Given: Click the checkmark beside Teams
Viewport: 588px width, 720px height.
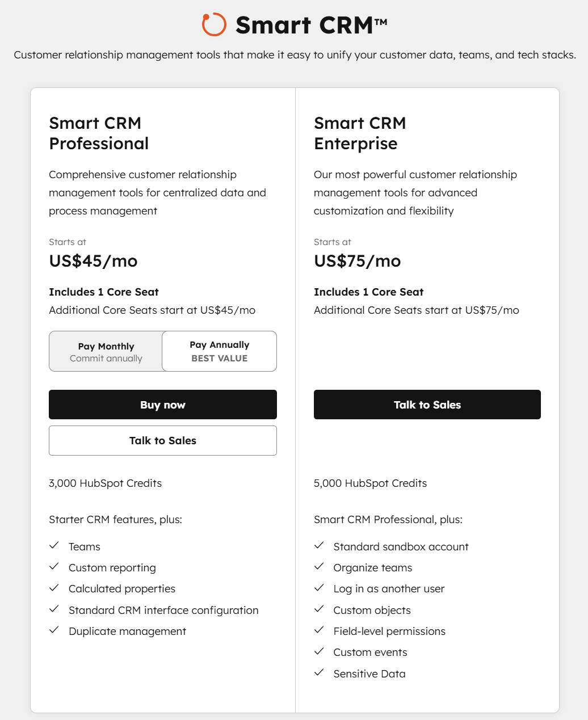Looking at the screenshot, I should tap(54, 546).
